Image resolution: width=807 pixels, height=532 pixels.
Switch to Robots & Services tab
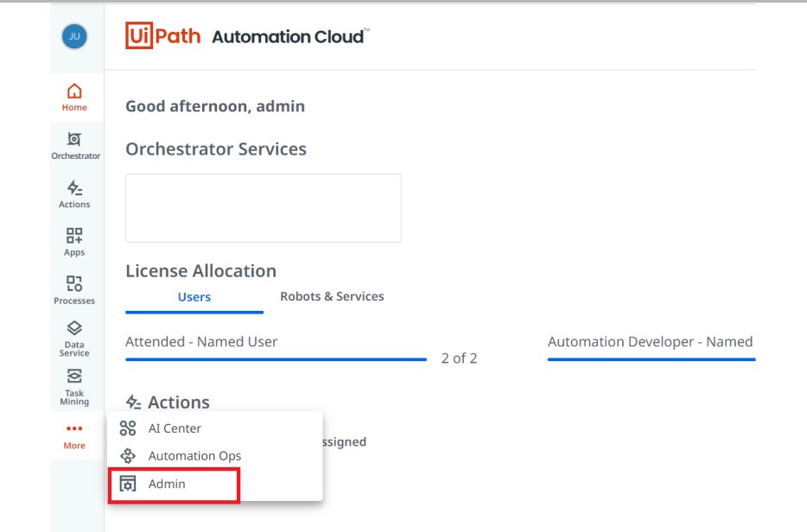332,296
